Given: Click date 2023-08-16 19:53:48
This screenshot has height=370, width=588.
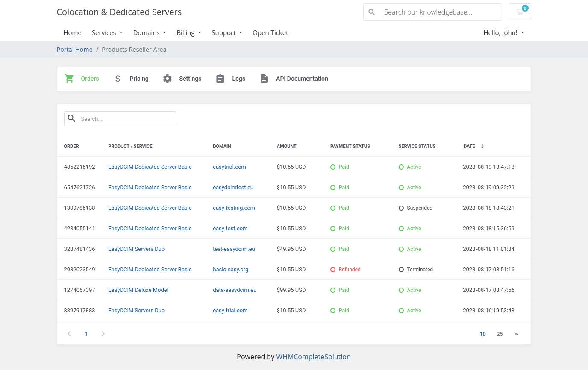Looking at the screenshot, I should 488,311.
